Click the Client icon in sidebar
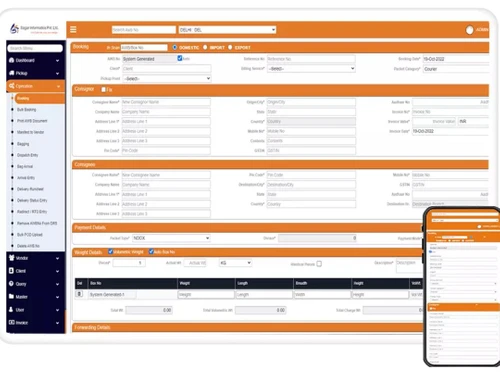Screen dimensions: 500x375 point(12,271)
